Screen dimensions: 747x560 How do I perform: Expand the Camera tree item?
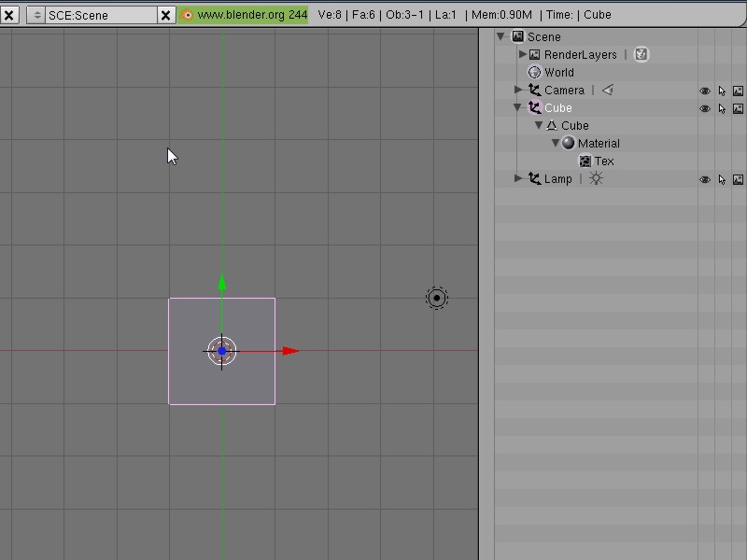(x=518, y=90)
